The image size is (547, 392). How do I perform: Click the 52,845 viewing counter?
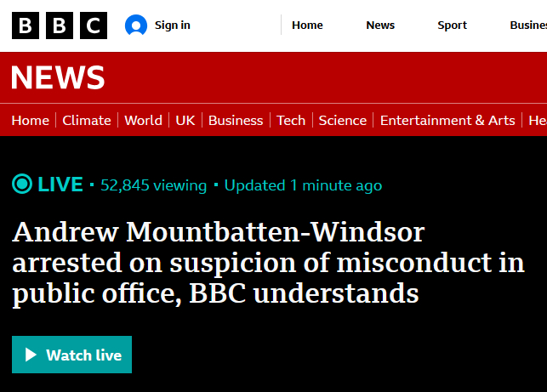point(153,185)
